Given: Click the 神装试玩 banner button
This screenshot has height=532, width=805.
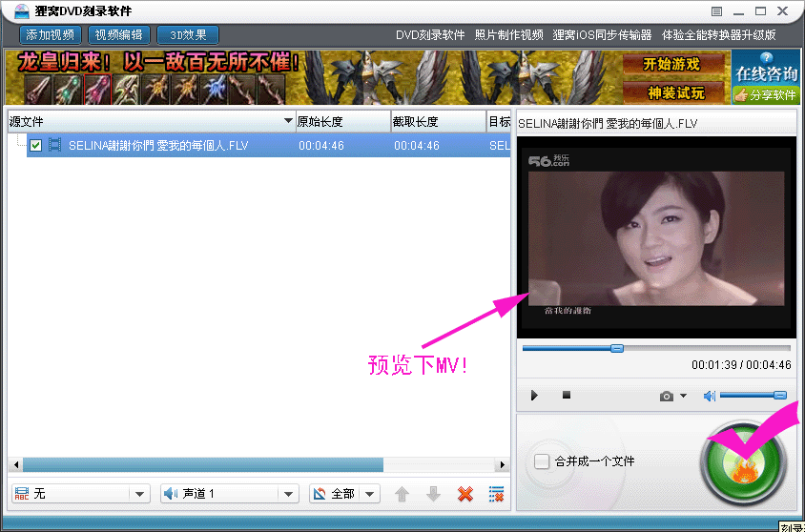Looking at the screenshot, I should [675, 92].
